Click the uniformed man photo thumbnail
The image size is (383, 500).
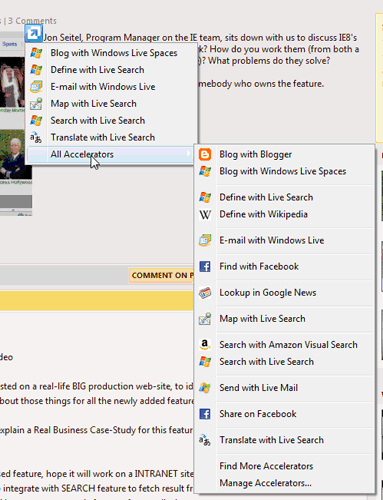coord(15,155)
